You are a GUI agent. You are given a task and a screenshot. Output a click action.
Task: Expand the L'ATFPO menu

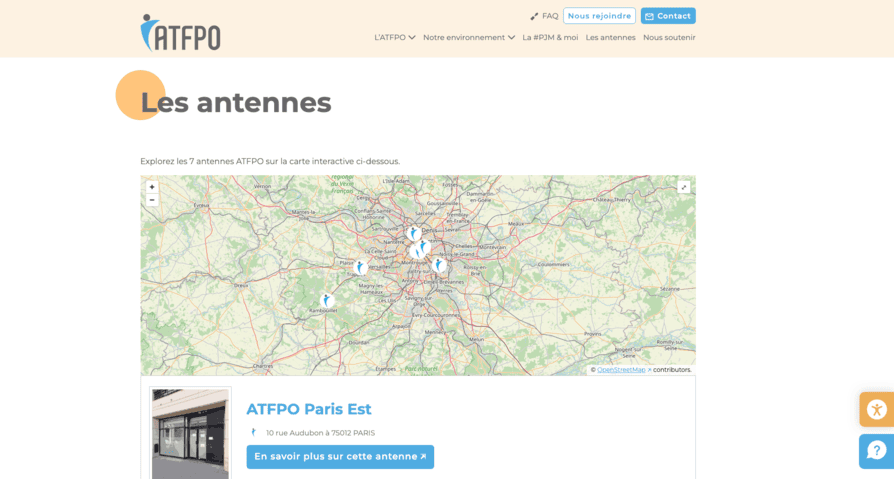click(395, 38)
